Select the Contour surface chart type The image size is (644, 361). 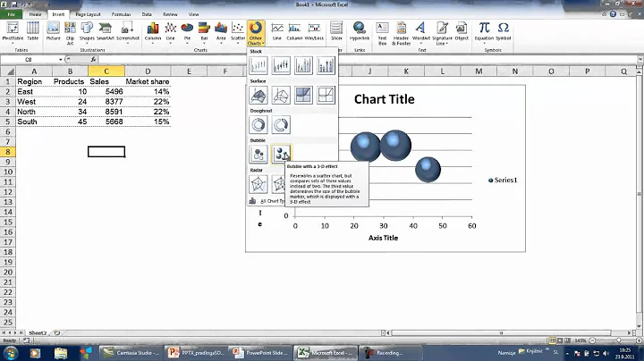click(303, 96)
